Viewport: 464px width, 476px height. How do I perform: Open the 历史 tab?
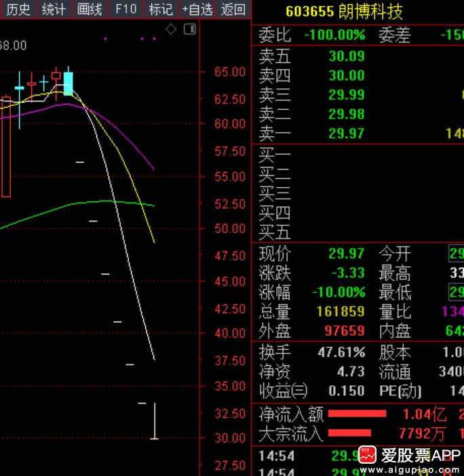(18, 9)
